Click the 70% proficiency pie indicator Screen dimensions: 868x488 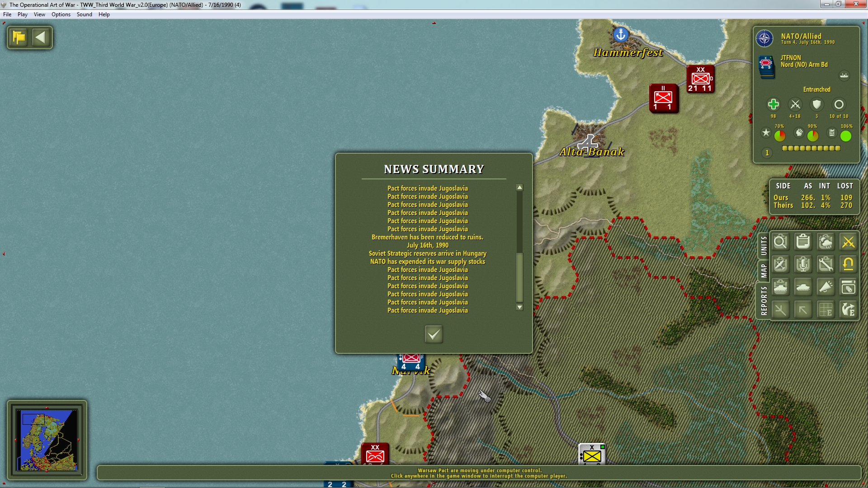click(x=779, y=136)
